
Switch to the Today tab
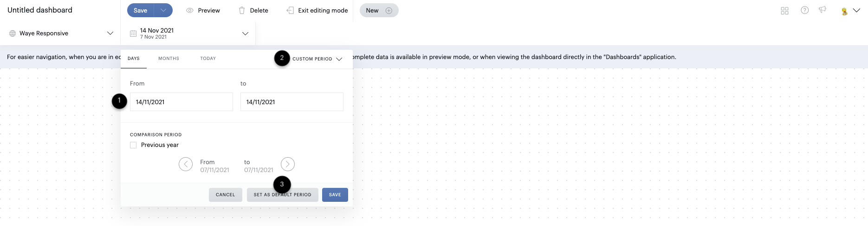(208, 59)
